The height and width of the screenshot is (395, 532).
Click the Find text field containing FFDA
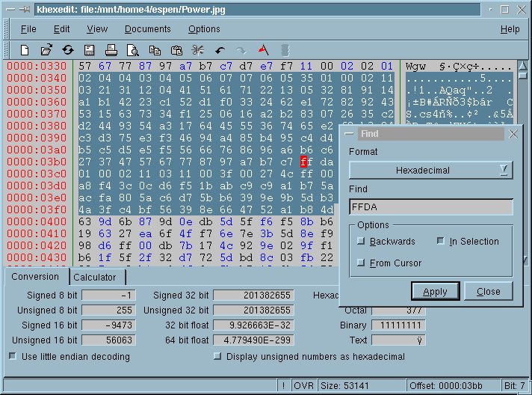tap(431, 206)
